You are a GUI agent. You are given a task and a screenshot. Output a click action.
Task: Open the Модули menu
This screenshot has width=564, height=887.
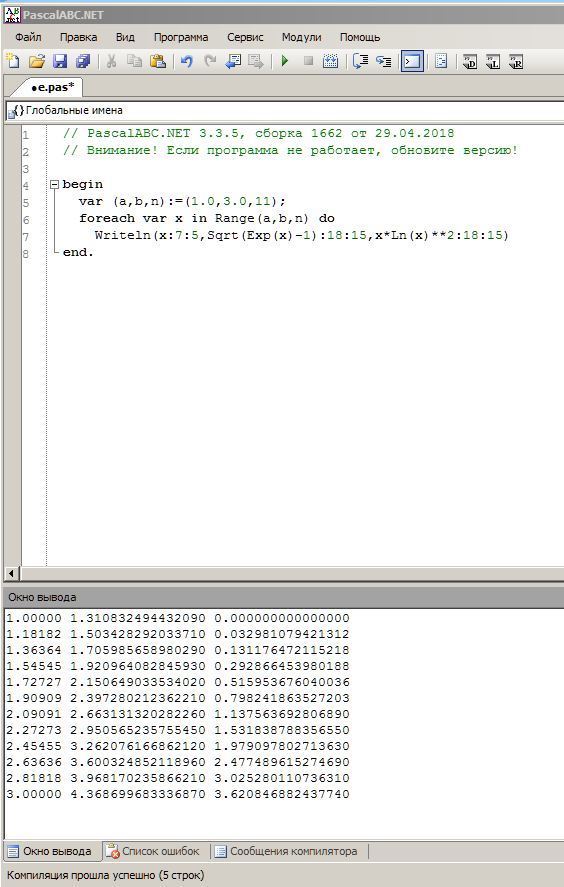pyautogui.click(x=302, y=37)
